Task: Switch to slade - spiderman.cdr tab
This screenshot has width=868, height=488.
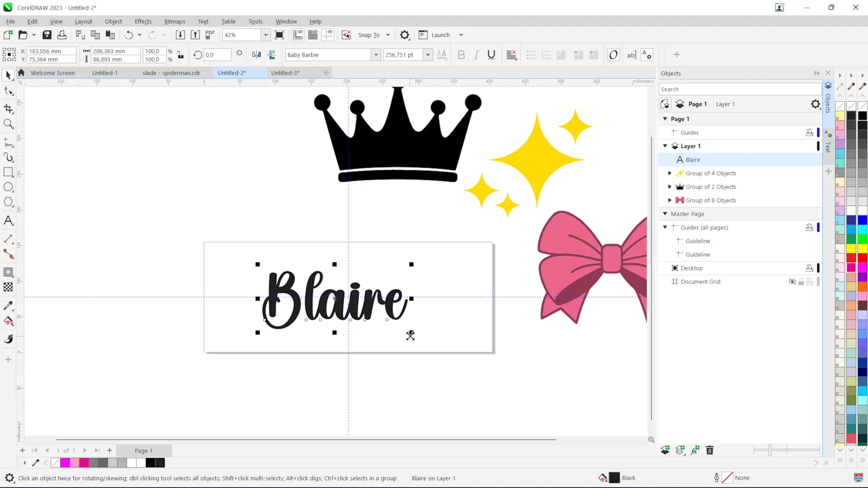Action: pos(171,73)
